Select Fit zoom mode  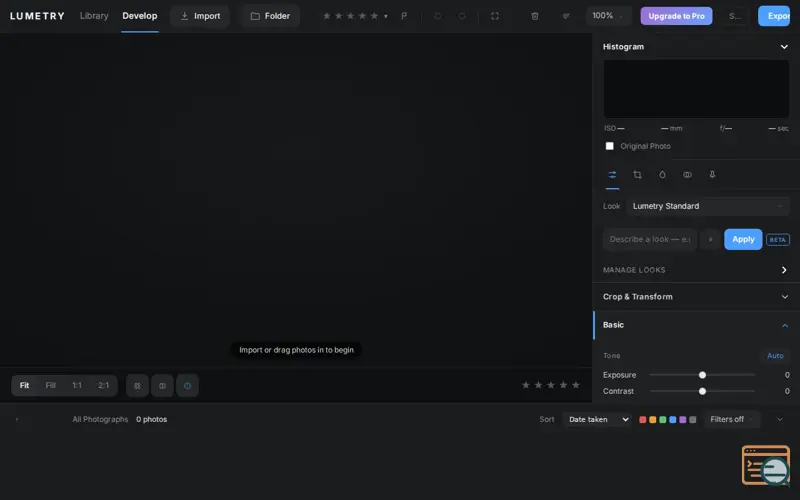pyautogui.click(x=24, y=386)
